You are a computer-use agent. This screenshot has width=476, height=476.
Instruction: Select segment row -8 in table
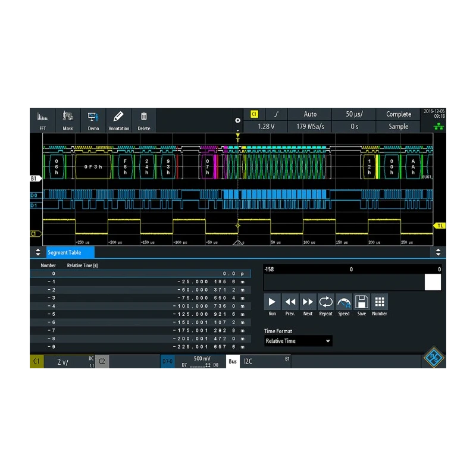tap(140, 339)
